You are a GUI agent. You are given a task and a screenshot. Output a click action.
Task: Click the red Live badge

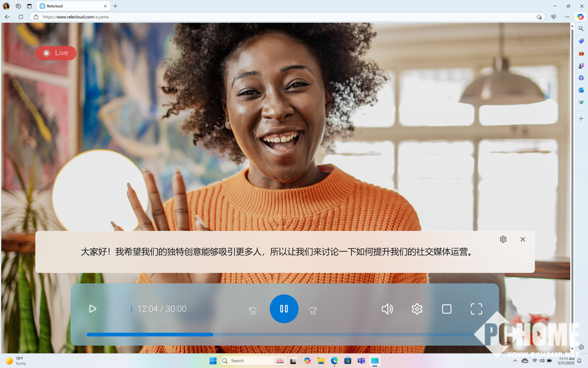[x=56, y=53]
